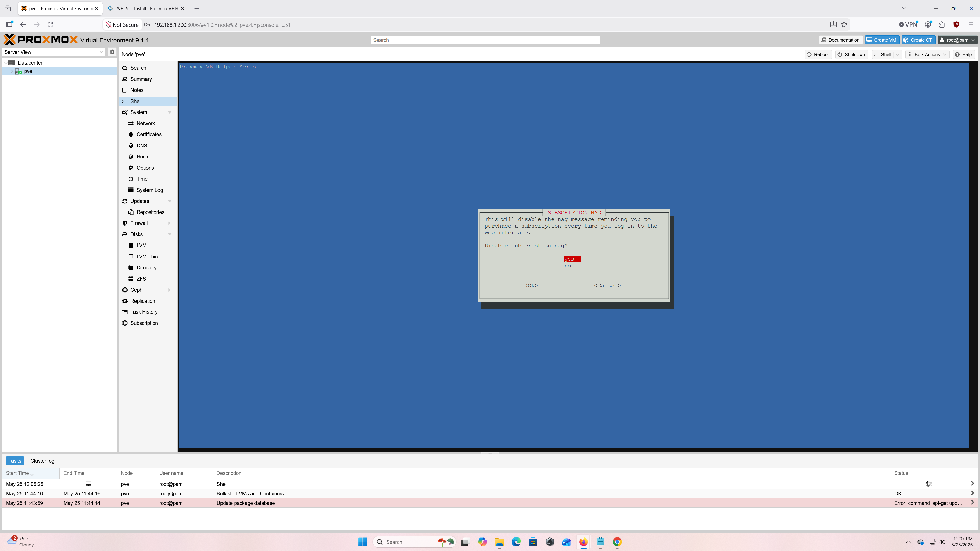Click the Not Secure site indicator

click(x=122, y=25)
